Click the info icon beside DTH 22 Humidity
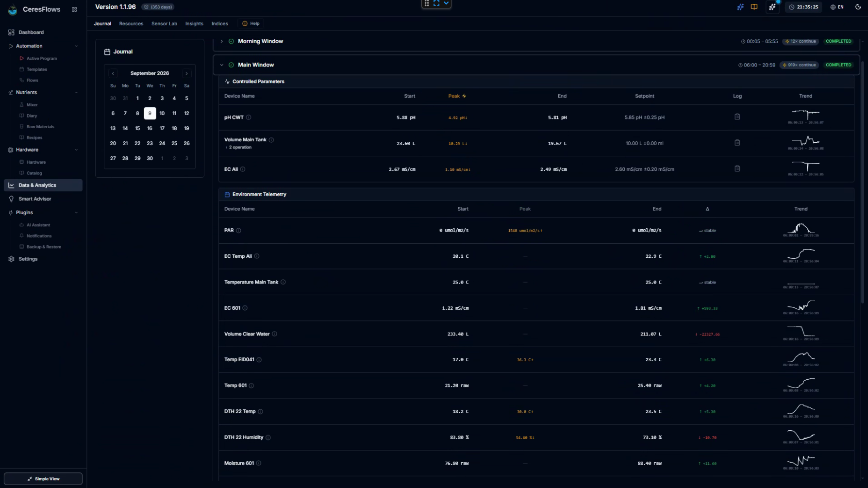 [268, 438]
